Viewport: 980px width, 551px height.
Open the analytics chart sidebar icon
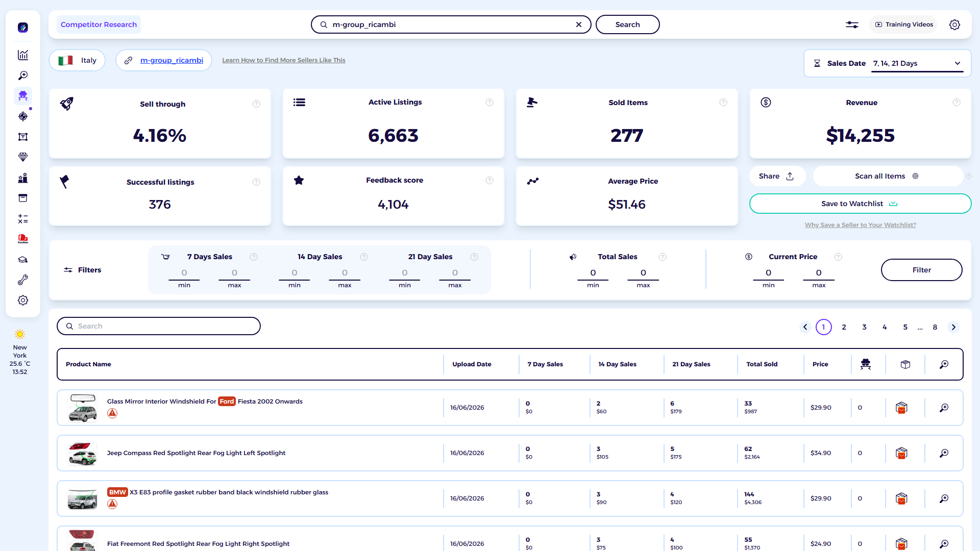pyautogui.click(x=23, y=55)
